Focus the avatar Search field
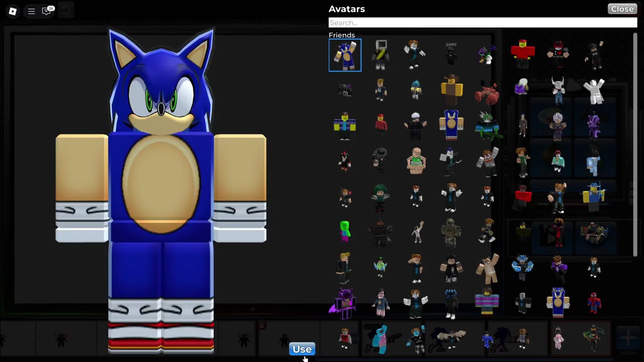 tap(483, 23)
